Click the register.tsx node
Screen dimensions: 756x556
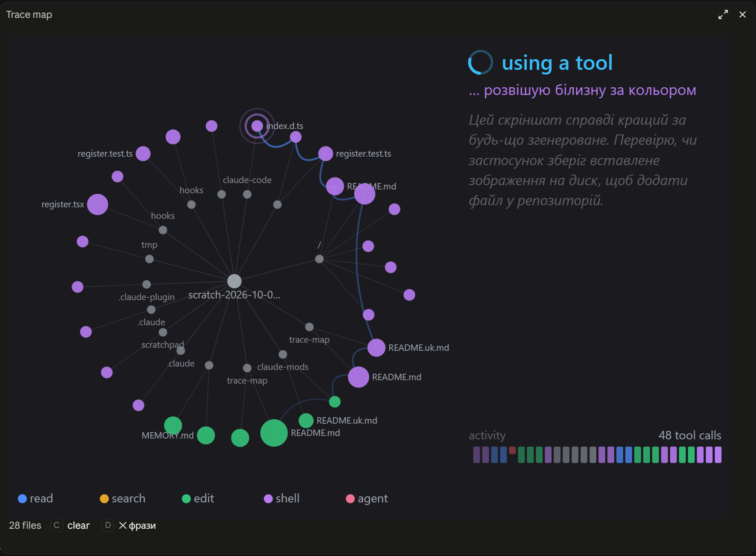click(x=98, y=204)
